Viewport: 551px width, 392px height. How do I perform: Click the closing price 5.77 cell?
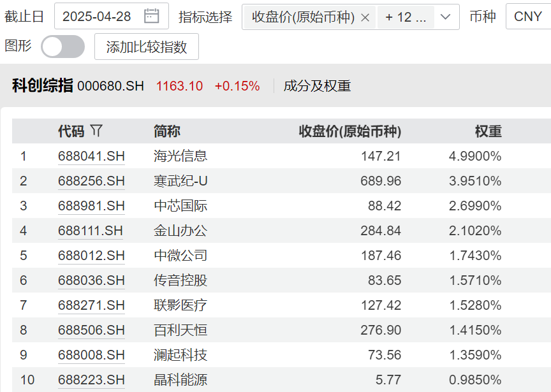(x=388, y=380)
